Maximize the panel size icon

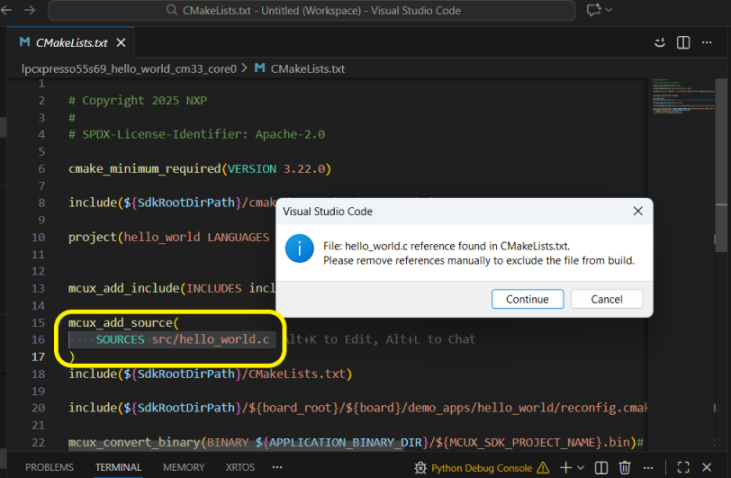pyautogui.click(x=684, y=467)
